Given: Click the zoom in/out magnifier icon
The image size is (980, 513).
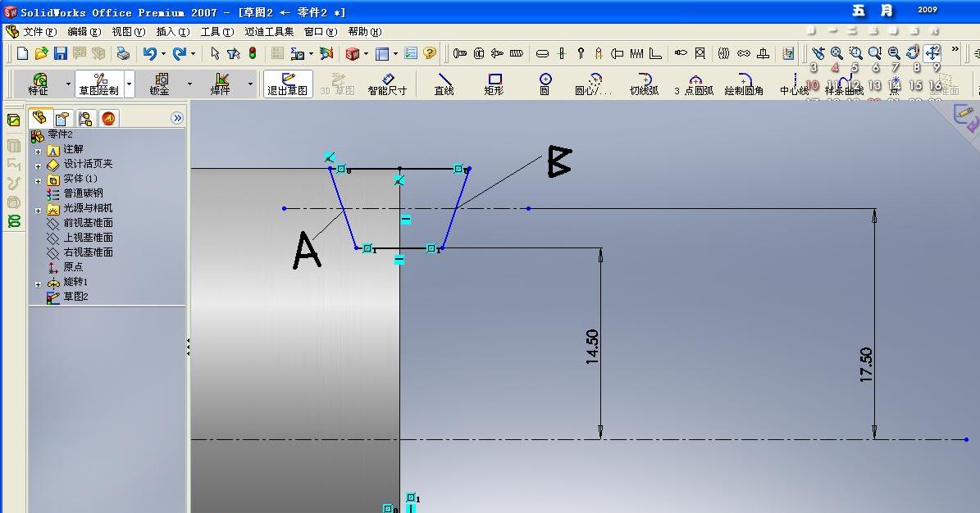Looking at the screenshot, I should 874,54.
